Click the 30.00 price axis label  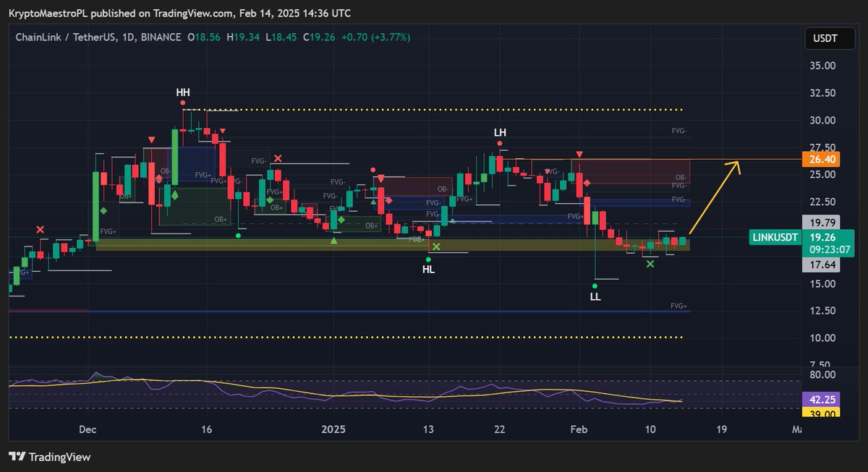click(x=824, y=120)
